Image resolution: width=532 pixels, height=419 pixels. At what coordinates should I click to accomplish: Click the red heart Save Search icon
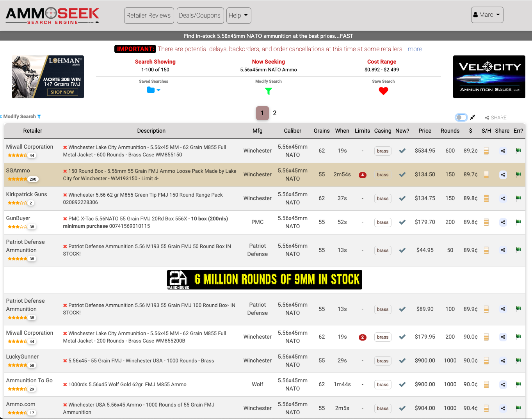click(383, 91)
